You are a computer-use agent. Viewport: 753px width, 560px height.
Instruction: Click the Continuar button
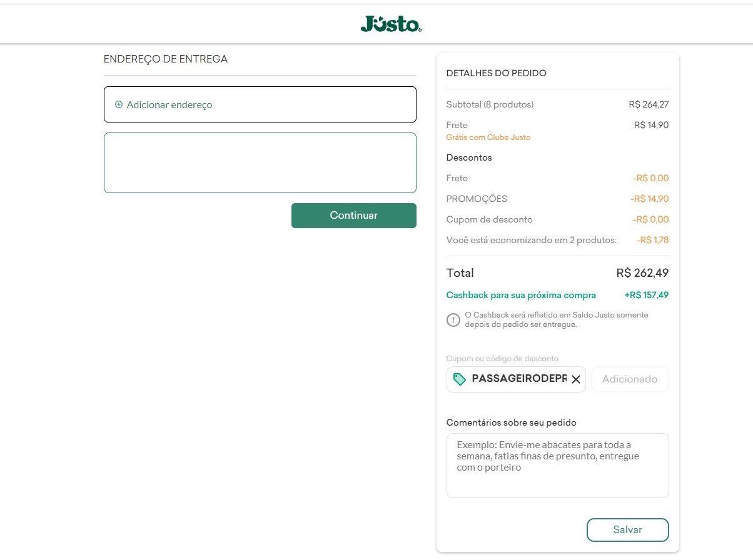coord(354,216)
